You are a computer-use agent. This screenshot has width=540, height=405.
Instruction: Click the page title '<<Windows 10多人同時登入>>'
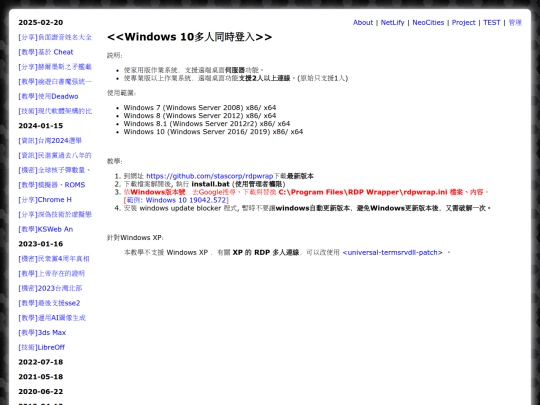(x=189, y=37)
